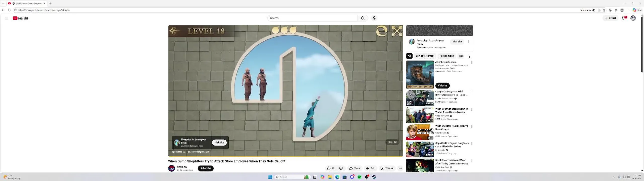Open options for When Your Car Breaks Down video

point(472,109)
